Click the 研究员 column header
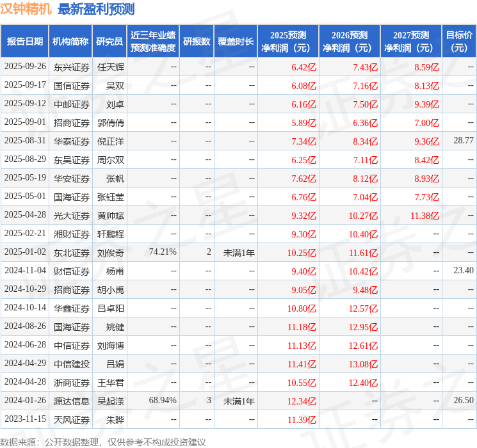Viewport: 477px width, 448px height. click(109, 42)
